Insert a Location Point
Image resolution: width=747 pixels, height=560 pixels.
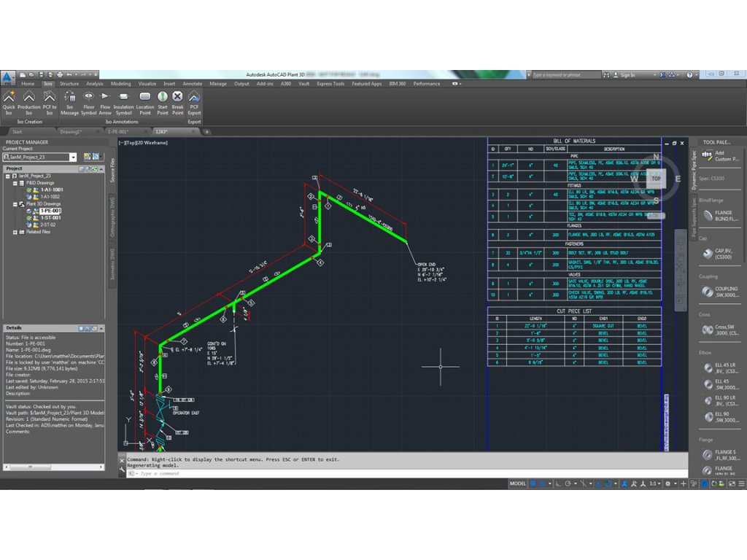[x=145, y=103]
